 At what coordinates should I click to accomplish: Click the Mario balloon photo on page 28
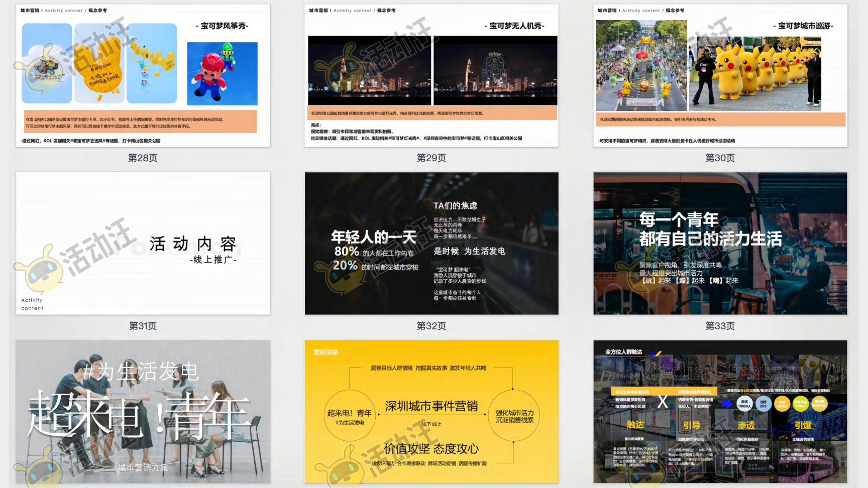point(222,74)
